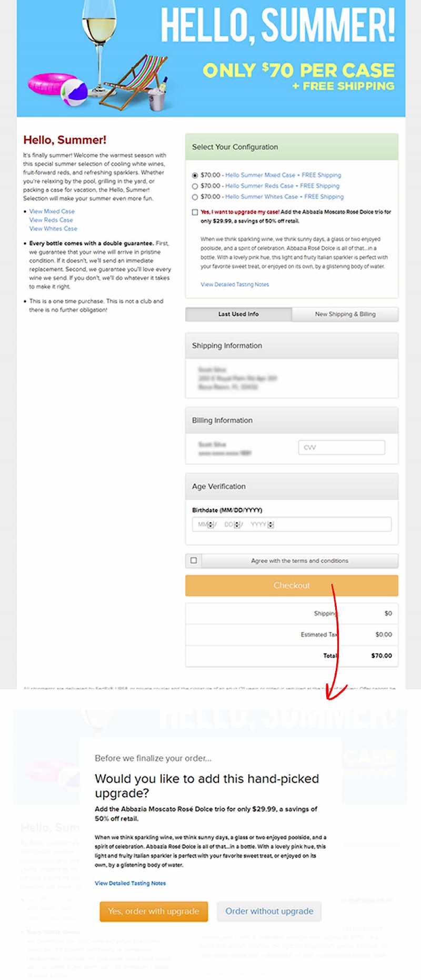Viewport: 421px width, 980px height.
Task: Click Yes, order with upgrade button
Action: click(x=154, y=911)
